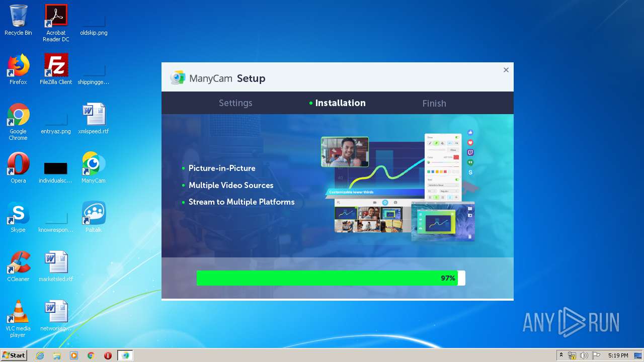Open Internet Explorer from the taskbar
This screenshot has width=644, height=362.
point(40,355)
